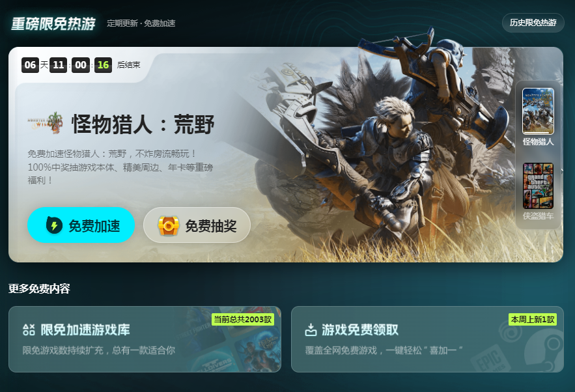Open 历史限免热游 history list
The width and height of the screenshot is (575, 392).
click(533, 23)
